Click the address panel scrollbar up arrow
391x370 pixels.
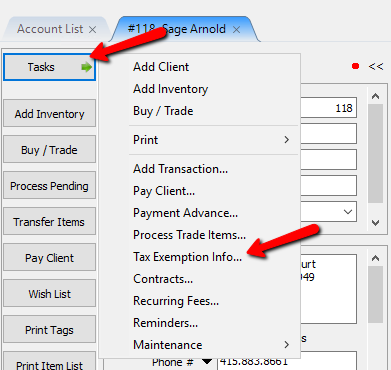(x=376, y=258)
